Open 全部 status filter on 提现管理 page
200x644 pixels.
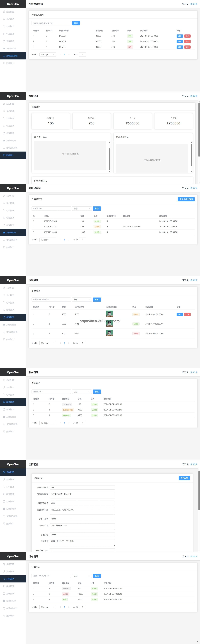coord(82,300)
